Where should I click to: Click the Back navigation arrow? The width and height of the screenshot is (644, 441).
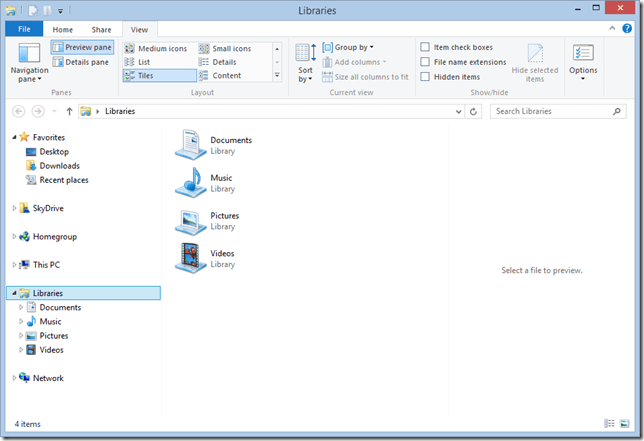click(19, 111)
